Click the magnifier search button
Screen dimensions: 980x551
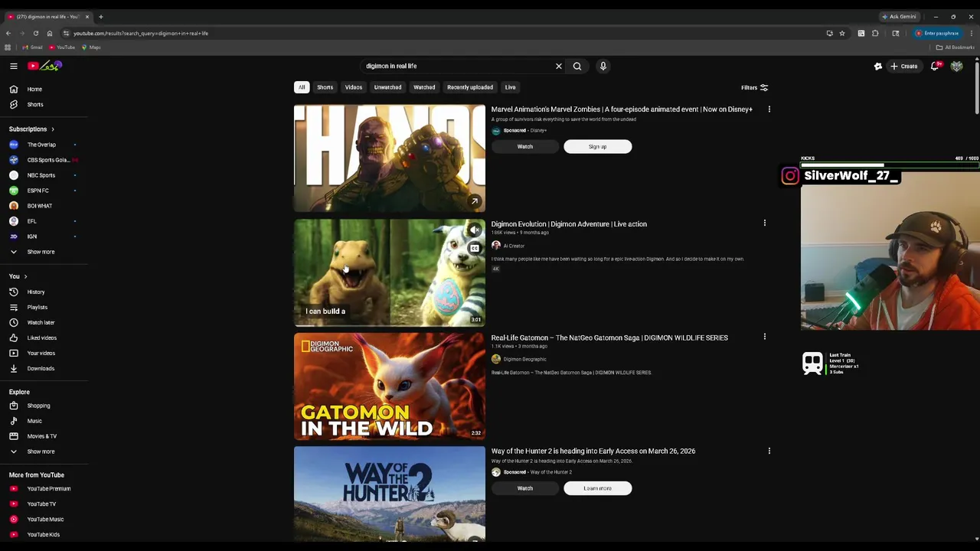(x=577, y=66)
